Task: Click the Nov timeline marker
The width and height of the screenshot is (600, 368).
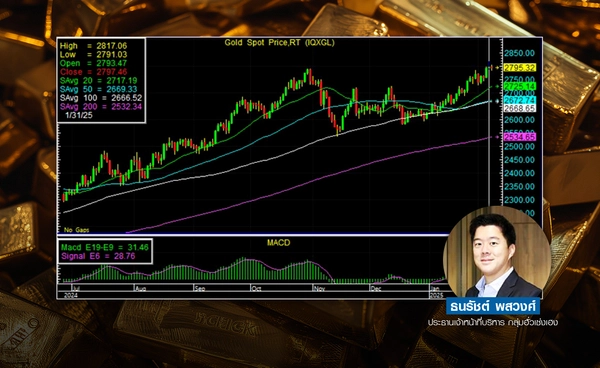Action: point(319,289)
